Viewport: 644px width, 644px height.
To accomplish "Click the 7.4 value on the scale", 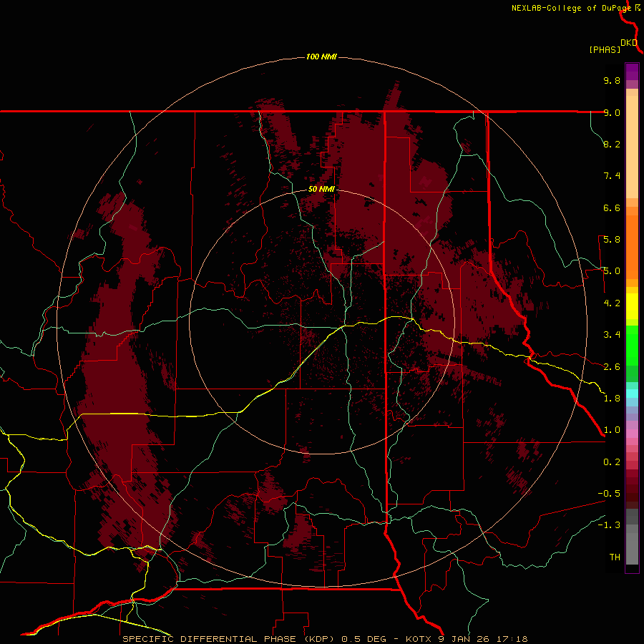I will pyautogui.click(x=612, y=176).
